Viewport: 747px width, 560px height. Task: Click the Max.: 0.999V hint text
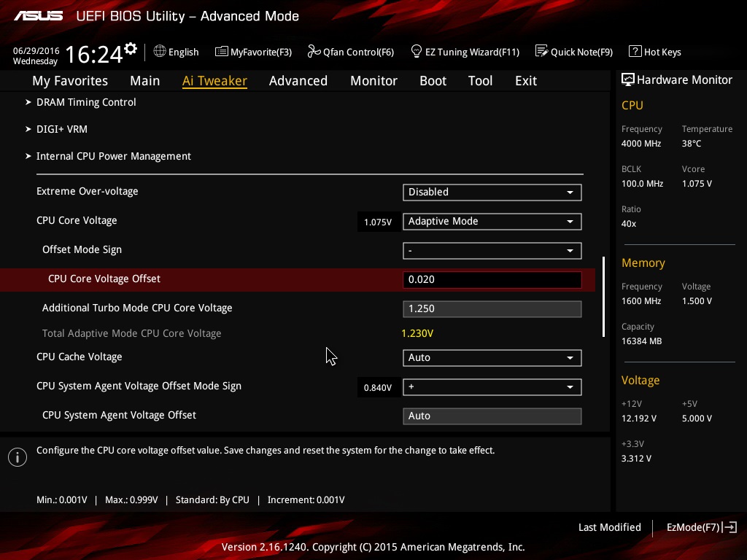pos(131,500)
